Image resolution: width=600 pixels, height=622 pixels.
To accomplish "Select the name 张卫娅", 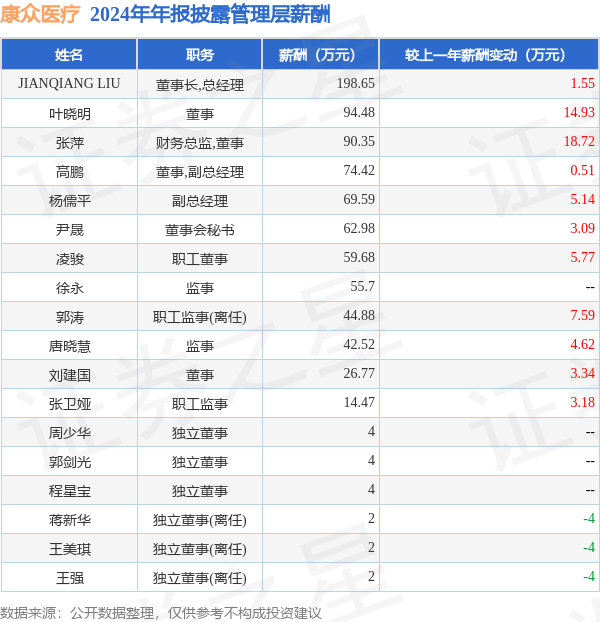I will (x=70, y=404).
